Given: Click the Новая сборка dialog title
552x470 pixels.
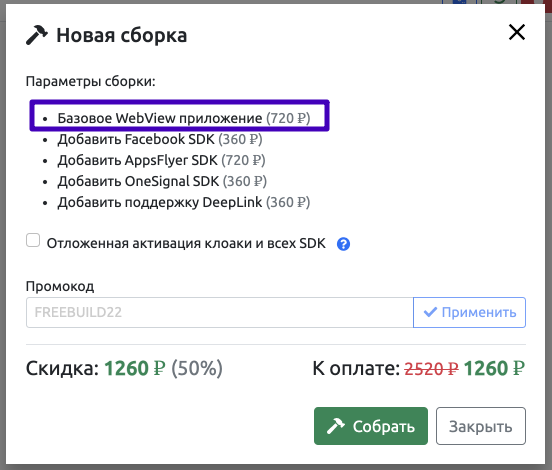Looking at the screenshot, I should (122, 35).
